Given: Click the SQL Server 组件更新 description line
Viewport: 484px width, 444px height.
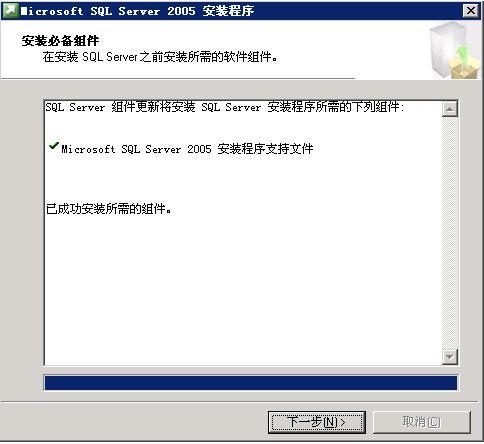Looking at the screenshot, I should point(225,107).
